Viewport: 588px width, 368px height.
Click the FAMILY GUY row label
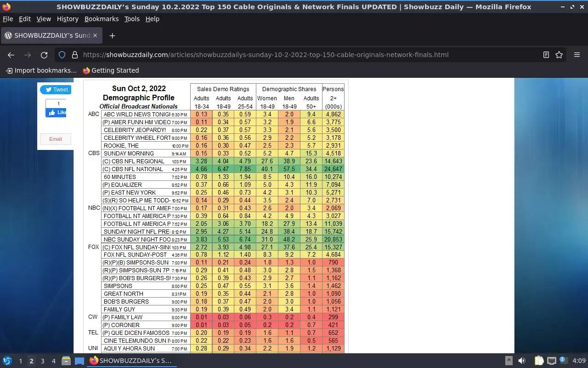coord(119,310)
